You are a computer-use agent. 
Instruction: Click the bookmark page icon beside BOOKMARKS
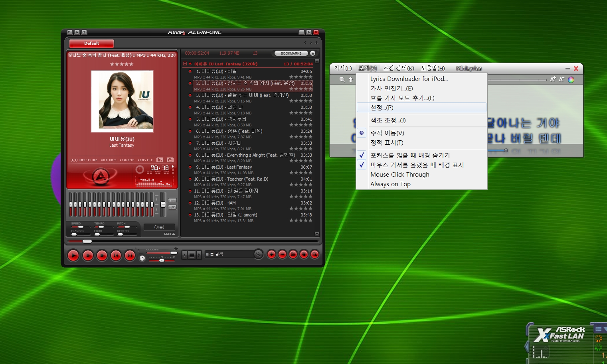pyautogui.click(x=312, y=53)
